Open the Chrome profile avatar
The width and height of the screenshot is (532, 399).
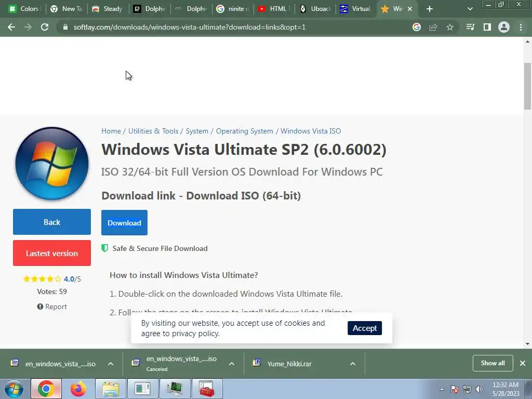504,27
